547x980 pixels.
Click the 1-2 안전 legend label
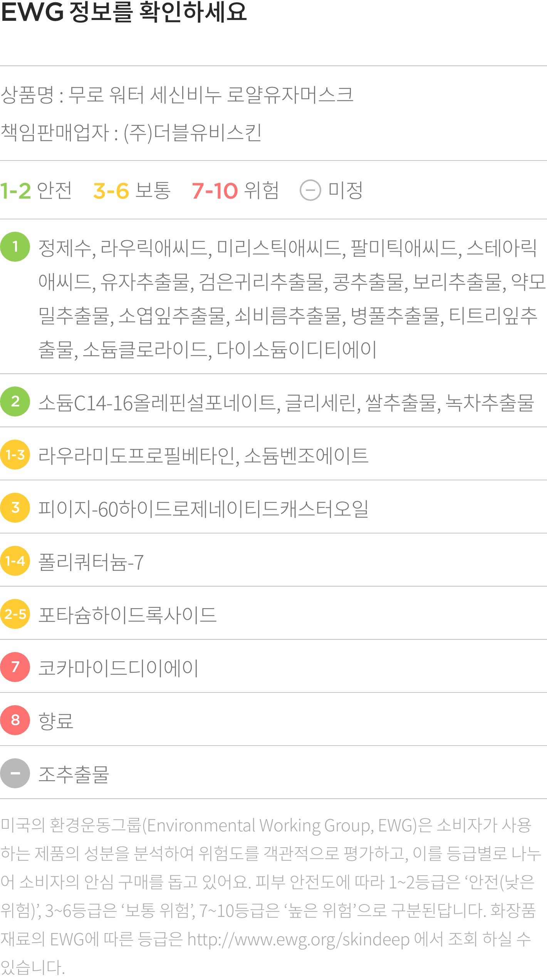point(36,191)
